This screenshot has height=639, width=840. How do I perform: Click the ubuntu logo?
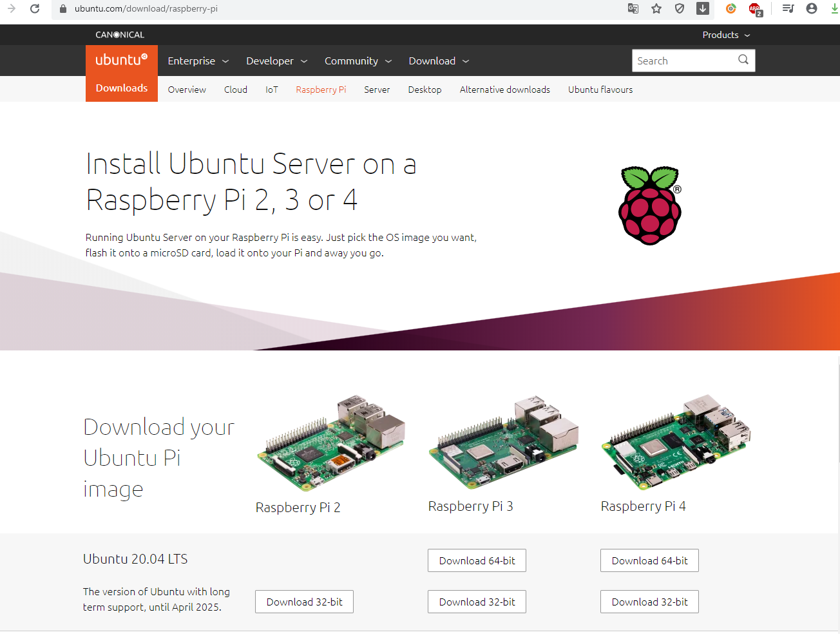[122, 60]
